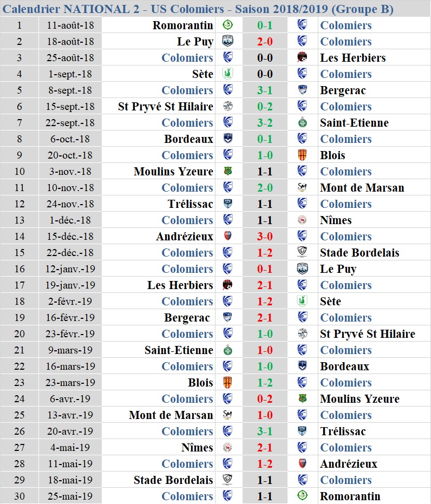Select Les Herbiers crest in matchday 3
Image resolution: width=431 pixels, height=504 pixels.
302,57
